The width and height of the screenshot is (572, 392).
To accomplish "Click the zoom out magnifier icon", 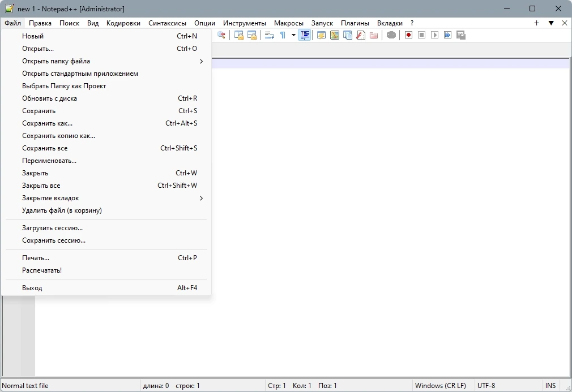I will pyautogui.click(x=221, y=35).
